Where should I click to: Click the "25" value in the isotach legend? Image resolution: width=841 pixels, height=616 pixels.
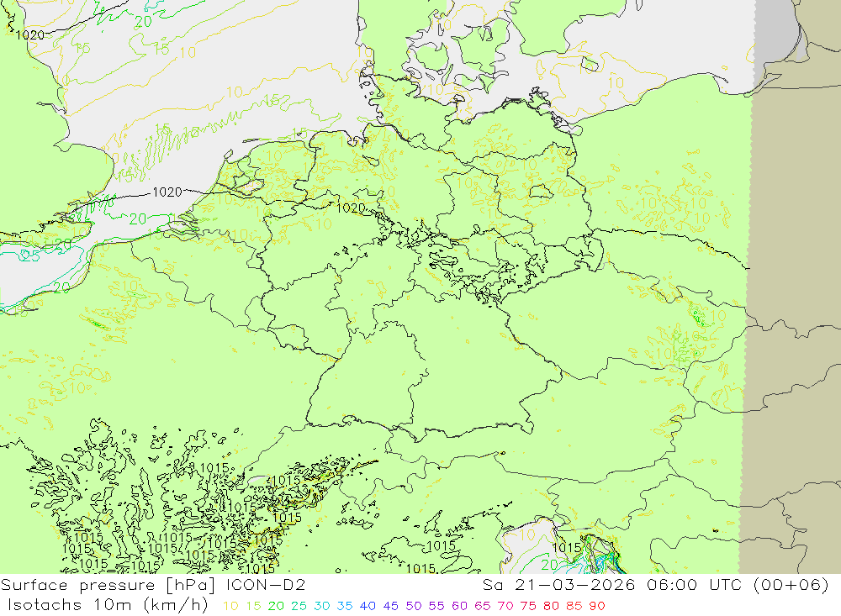pyautogui.click(x=299, y=606)
